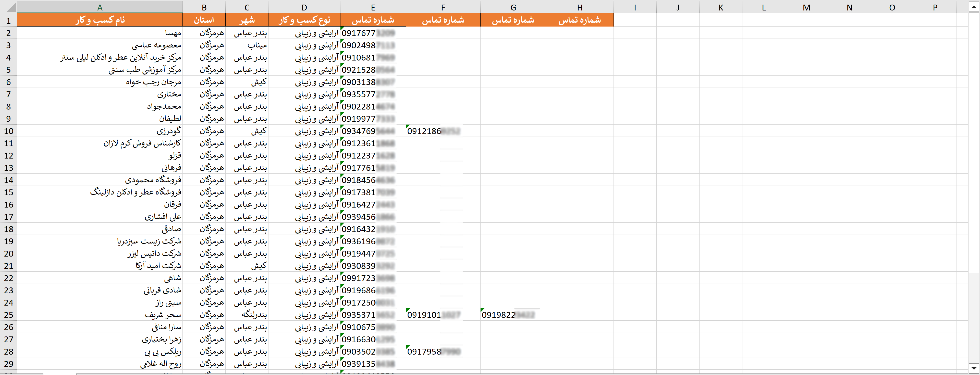Select column H header
This screenshot has height=375, width=980.
(580, 7)
